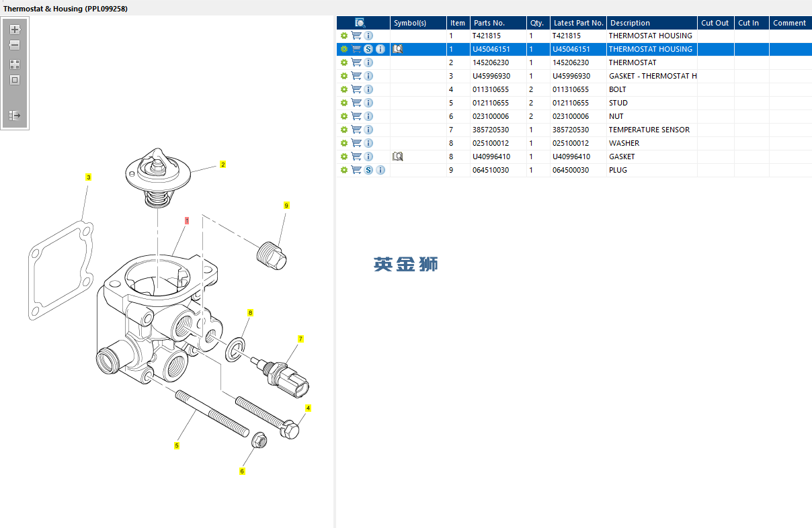Add GASKET U40996410 to cart

pyautogui.click(x=356, y=157)
